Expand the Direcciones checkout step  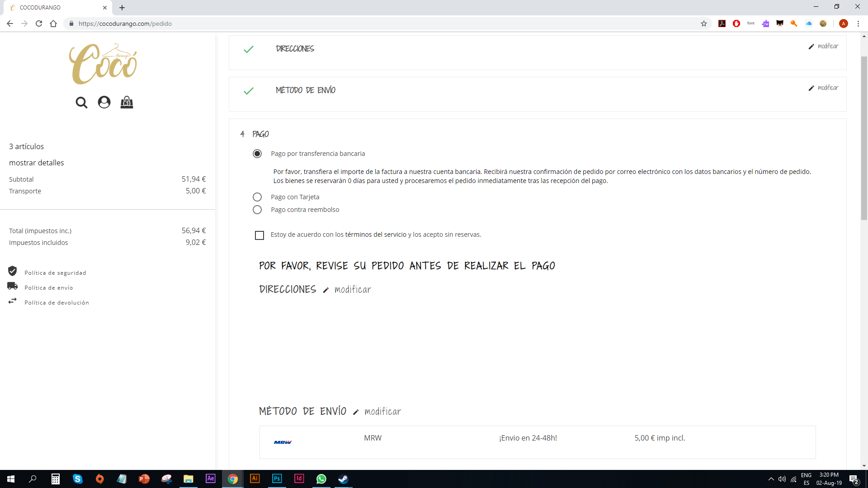pos(295,49)
